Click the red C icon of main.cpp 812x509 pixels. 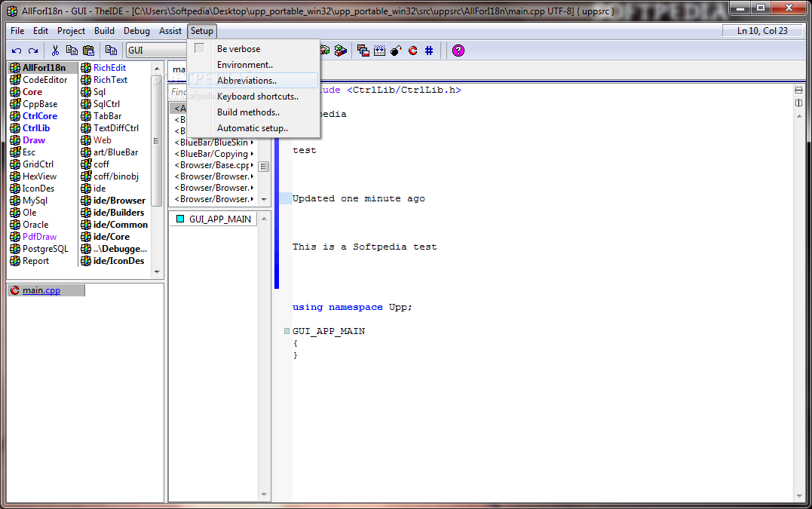pyautogui.click(x=15, y=290)
